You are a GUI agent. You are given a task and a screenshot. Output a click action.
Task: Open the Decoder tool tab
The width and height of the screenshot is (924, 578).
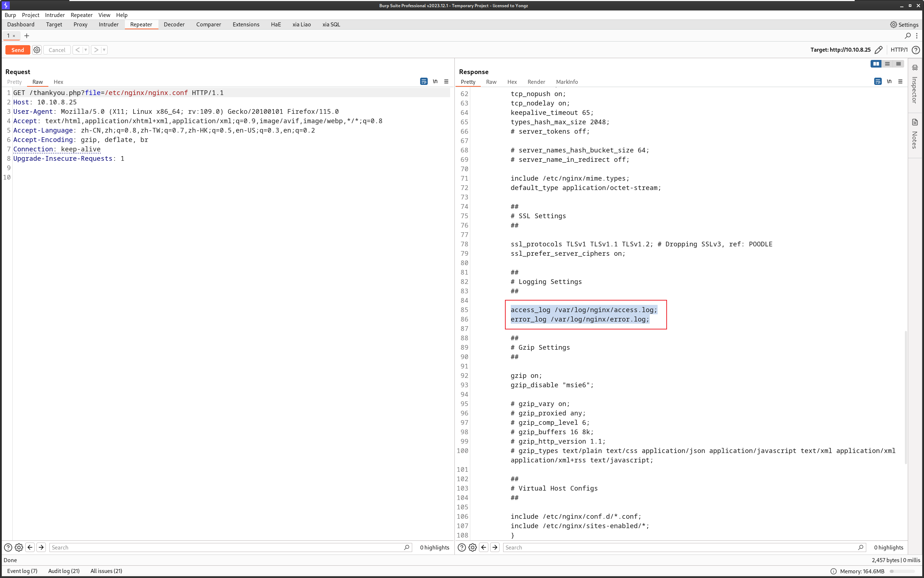pos(174,25)
